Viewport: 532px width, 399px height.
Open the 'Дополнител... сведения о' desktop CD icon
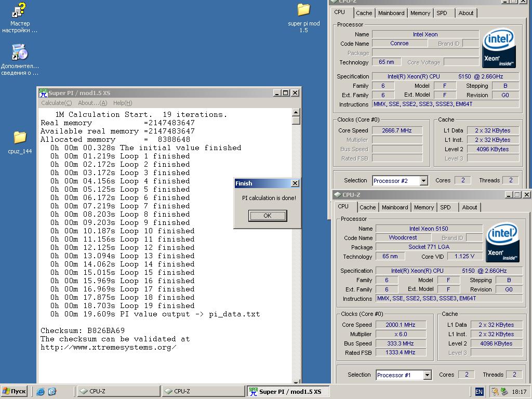[19, 52]
